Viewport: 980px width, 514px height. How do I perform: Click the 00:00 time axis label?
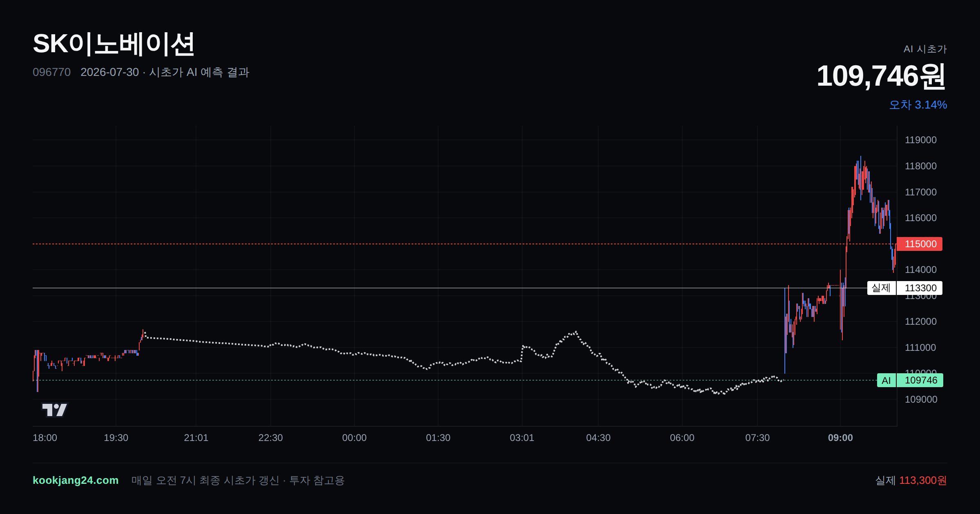pyautogui.click(x=354, y=438)
